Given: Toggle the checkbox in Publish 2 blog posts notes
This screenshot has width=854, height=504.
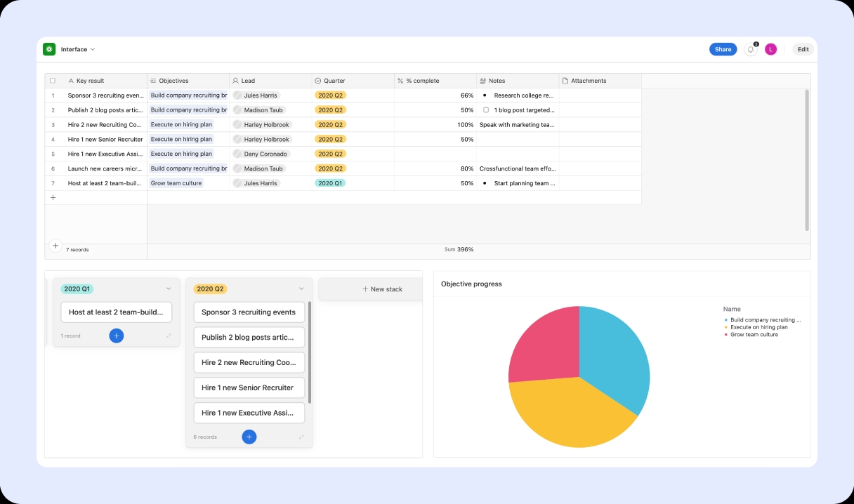Looking at the screenshot, I should coord(486,110).
